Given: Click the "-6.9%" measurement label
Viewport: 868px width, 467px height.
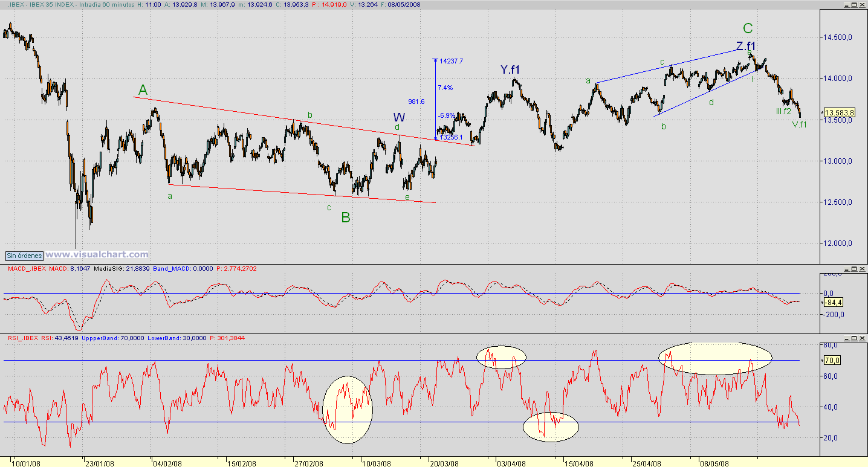Looking at the screenshot, I should (x=446, y=115).
